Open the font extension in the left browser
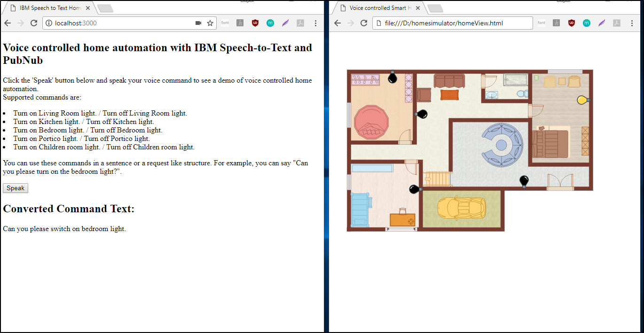This screenshot has width=644, height=333. pos(225,23)
